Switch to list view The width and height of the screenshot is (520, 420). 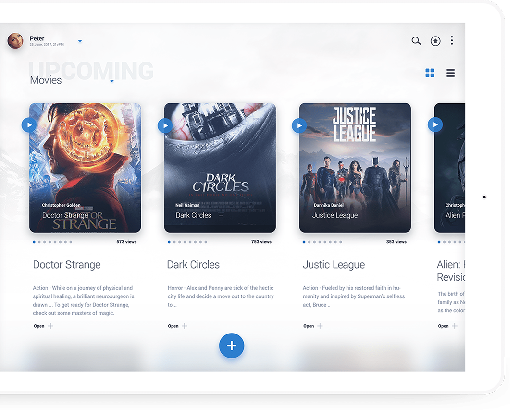[450, 73]
